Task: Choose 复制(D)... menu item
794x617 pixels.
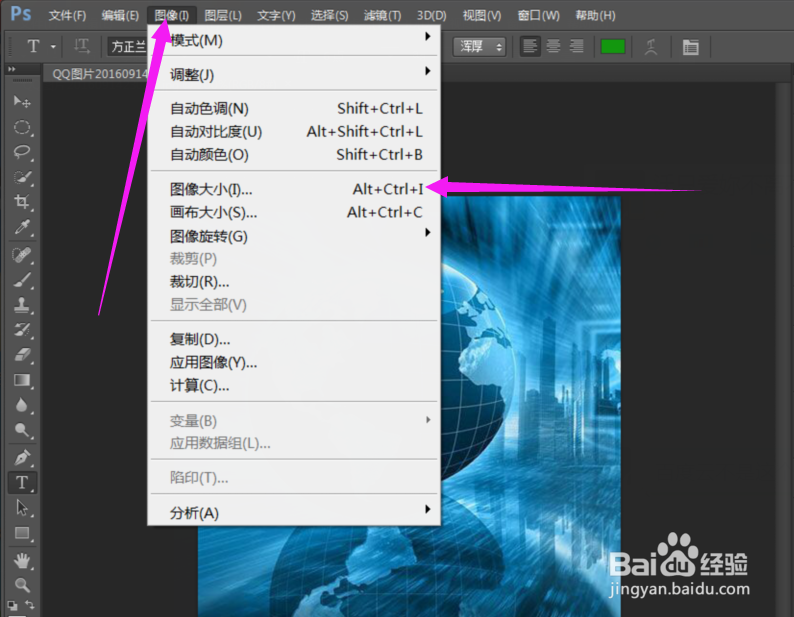Action: point(294,339)
